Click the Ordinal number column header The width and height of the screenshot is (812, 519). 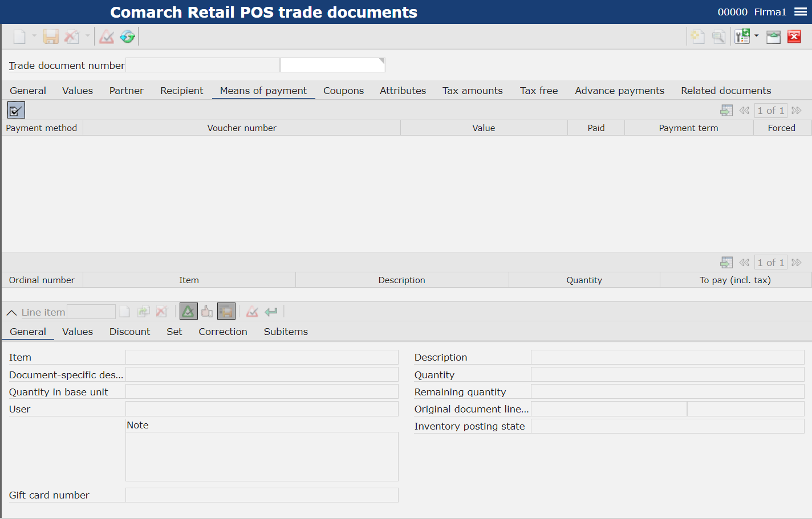(42, 280)
